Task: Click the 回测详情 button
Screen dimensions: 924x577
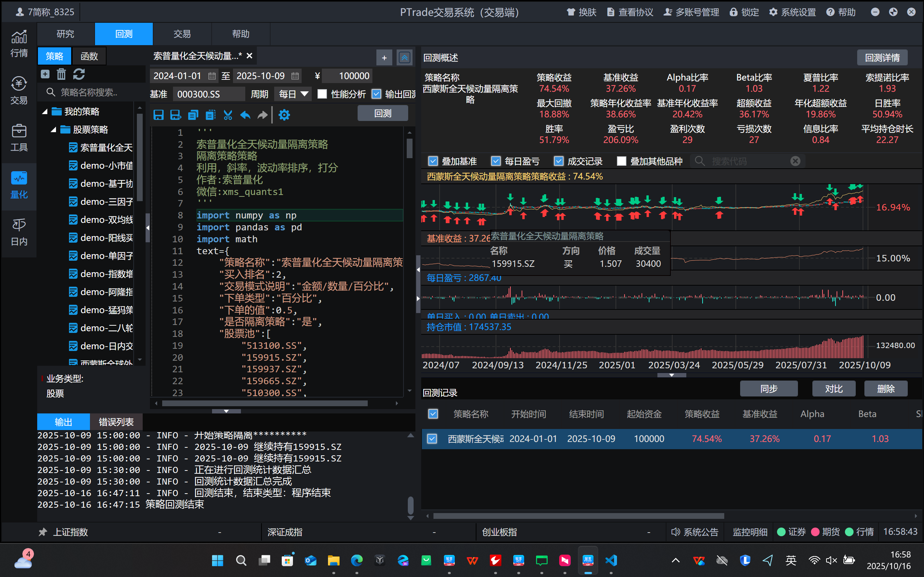Action: coord(882,58)
